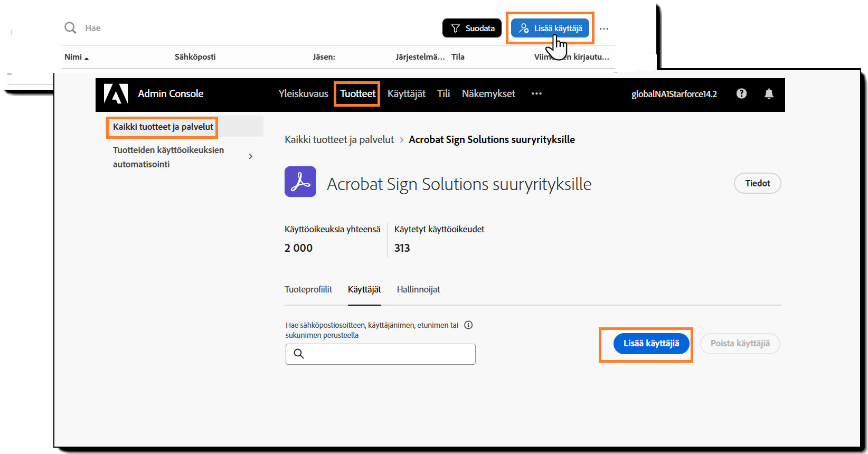The height and width of the screenshot is (454, 868).
Task: Click the Sähköposti column header
Action: pos(195,57)
